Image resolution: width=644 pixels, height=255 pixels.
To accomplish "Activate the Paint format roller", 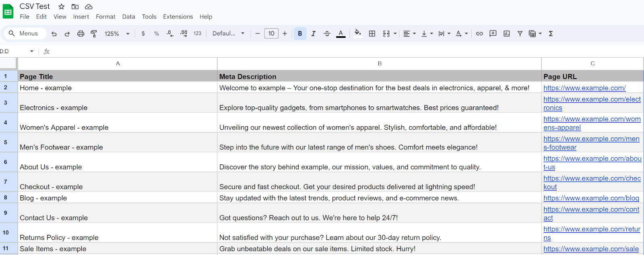I will tap(94, 34).
